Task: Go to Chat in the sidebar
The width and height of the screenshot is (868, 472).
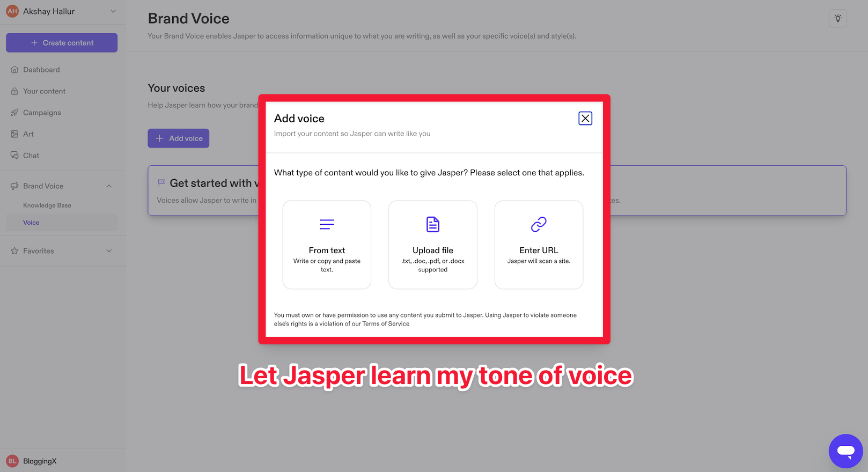Action: tap(31, 156)
